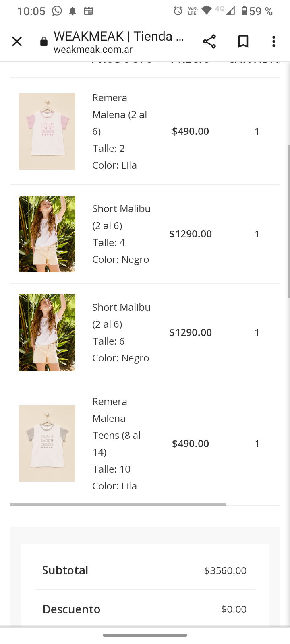290x644 pixels.
Task: Tap the alarm clock status icon
Action: point(178,11)
